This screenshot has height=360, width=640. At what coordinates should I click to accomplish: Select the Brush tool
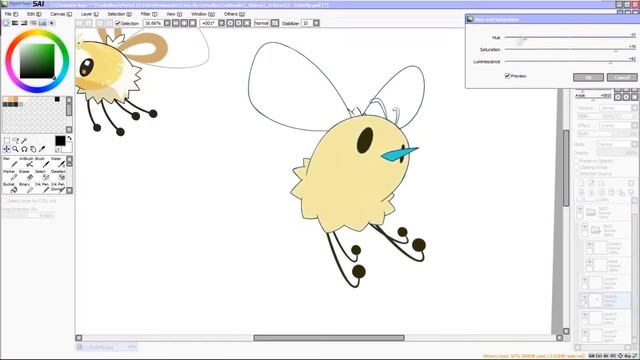[x=43, y=162]
